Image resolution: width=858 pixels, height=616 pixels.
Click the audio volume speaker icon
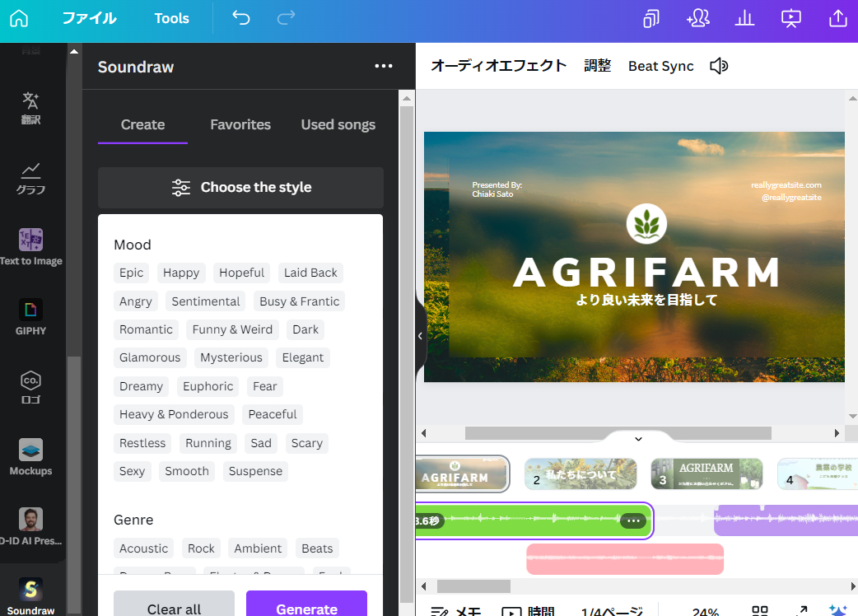pyautogui.click(x=719, y=66)
